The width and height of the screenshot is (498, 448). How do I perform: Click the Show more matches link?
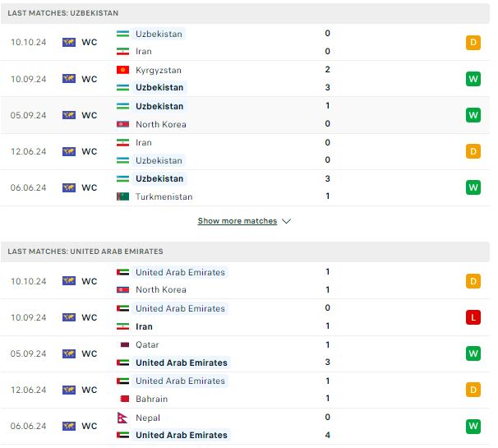(x=237, y=221)
